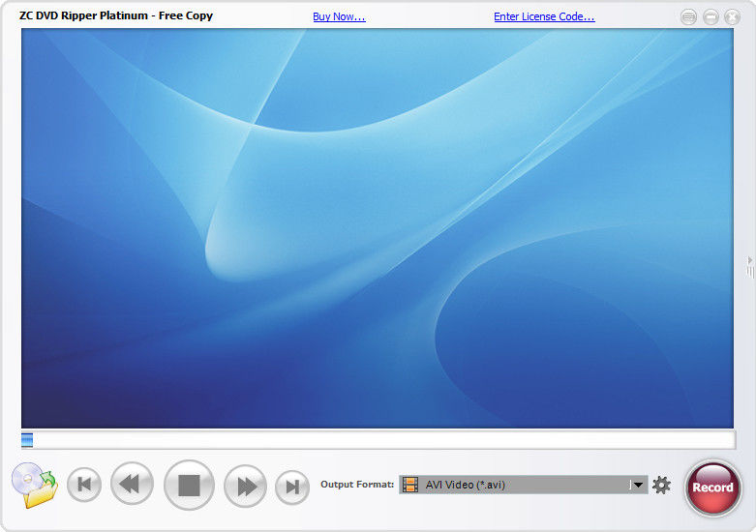Click the red Record button
Screen dimensions: 756x532
click(x=713, y=488)
